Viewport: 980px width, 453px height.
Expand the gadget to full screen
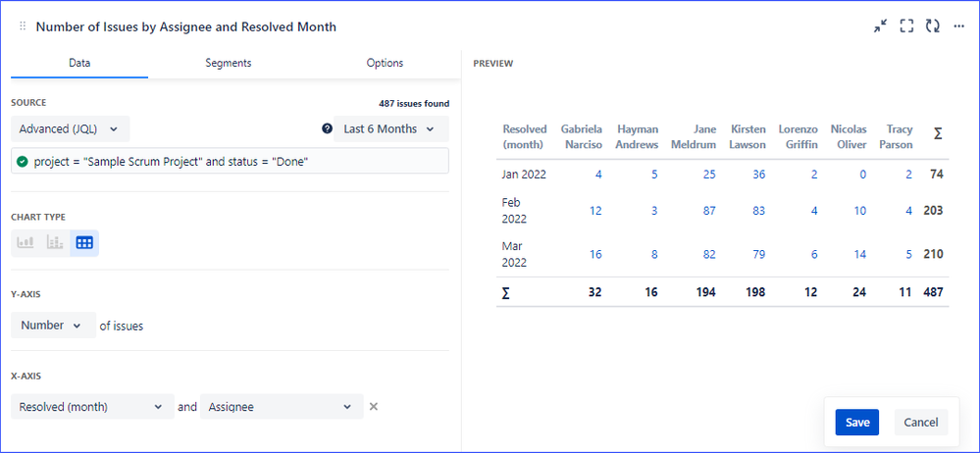(x=906, y=26)
